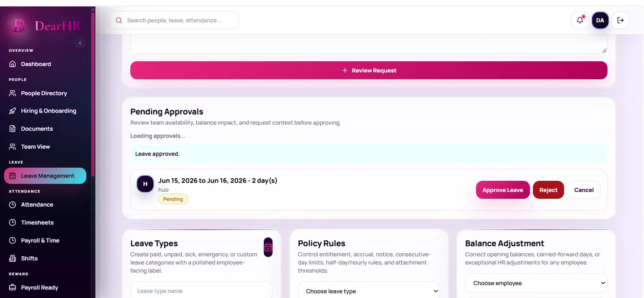This screenshot has height=298, width=644.
Task: Click the Team View people icon
Action: [x=13, y=147]
